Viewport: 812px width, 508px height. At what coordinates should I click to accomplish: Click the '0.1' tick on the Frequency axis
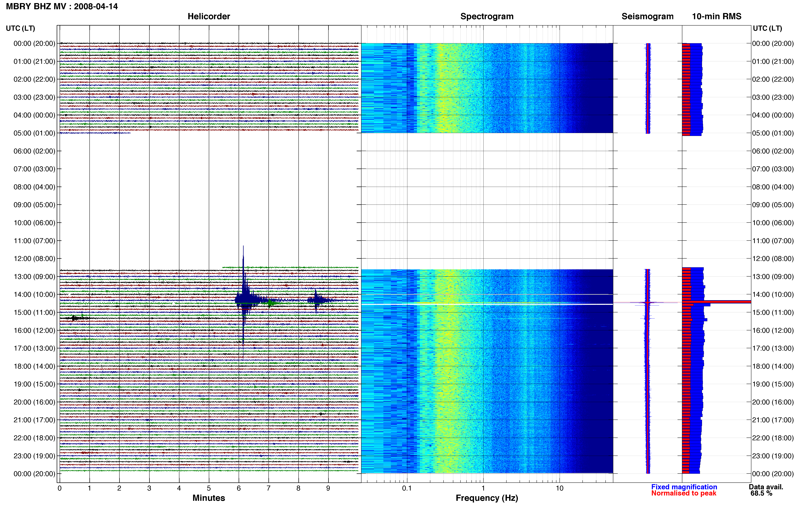407,488
